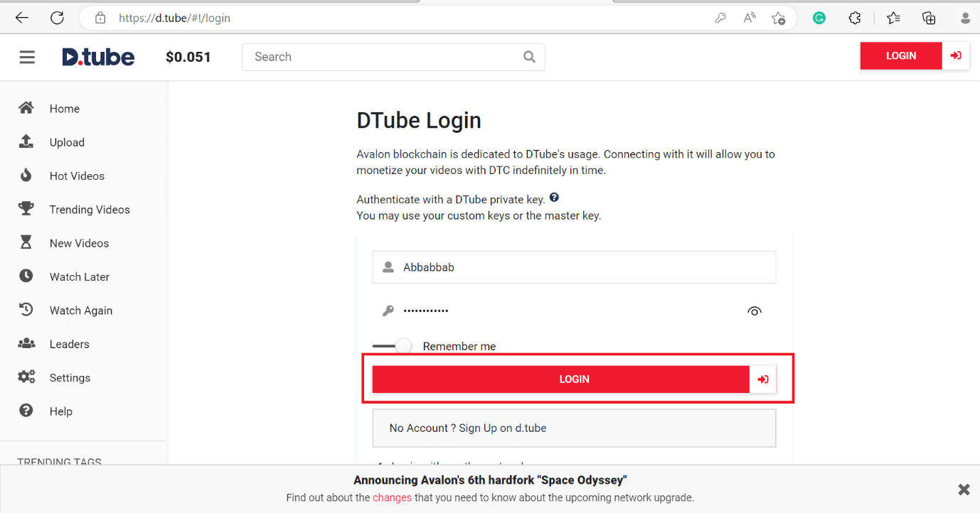Open the Grammarly extension icon
Image resolution: width=980 pixels, height=513 pixels.
[x=819, y=18]
